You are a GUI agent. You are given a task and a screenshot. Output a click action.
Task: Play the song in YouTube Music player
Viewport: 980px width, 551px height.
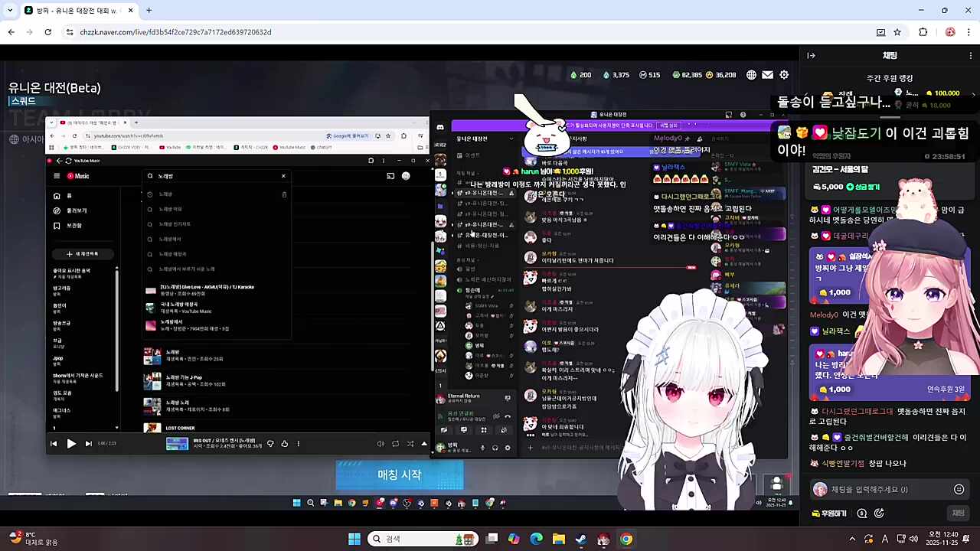click(x=70, y=443)
